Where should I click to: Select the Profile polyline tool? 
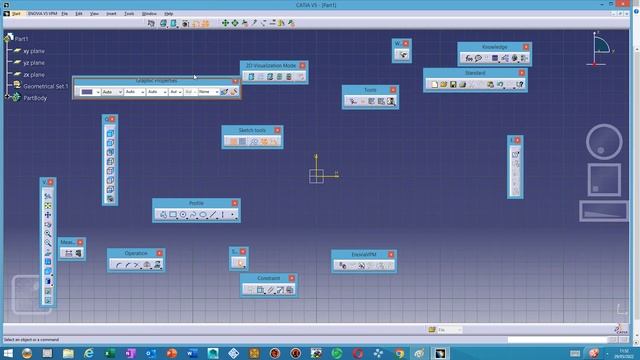point(163,214)
